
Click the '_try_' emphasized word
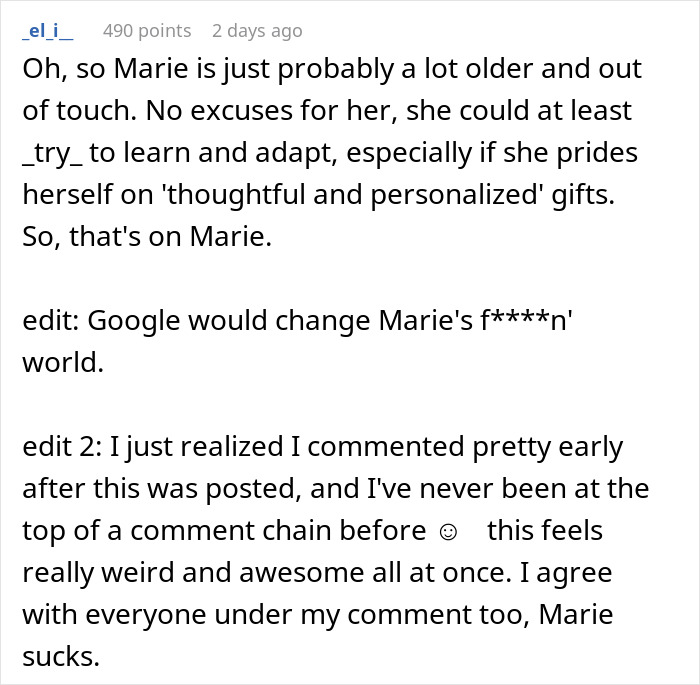(52, 154)
